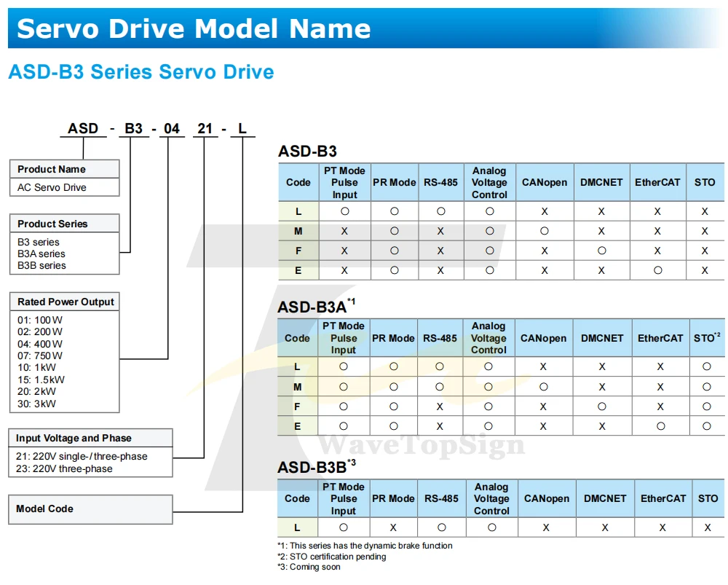
Task: Click the 'CANopen' header in ASD-B3A table
Action: point(543,338)
